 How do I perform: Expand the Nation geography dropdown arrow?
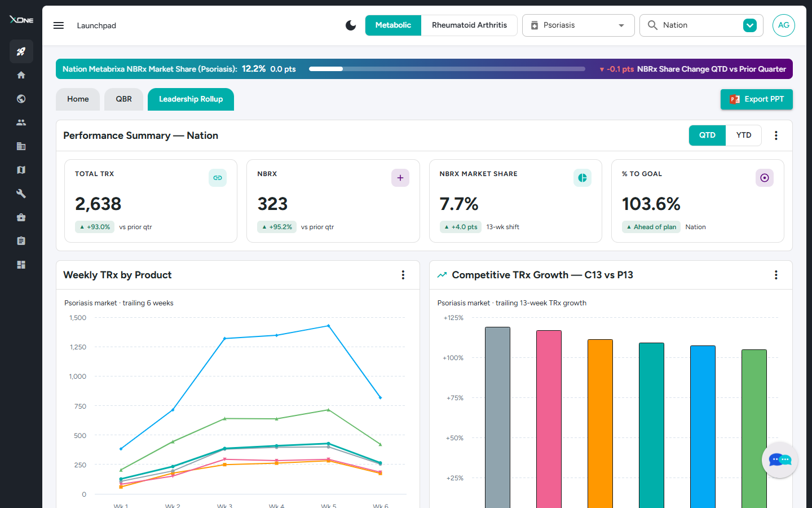tap(750, 25)
